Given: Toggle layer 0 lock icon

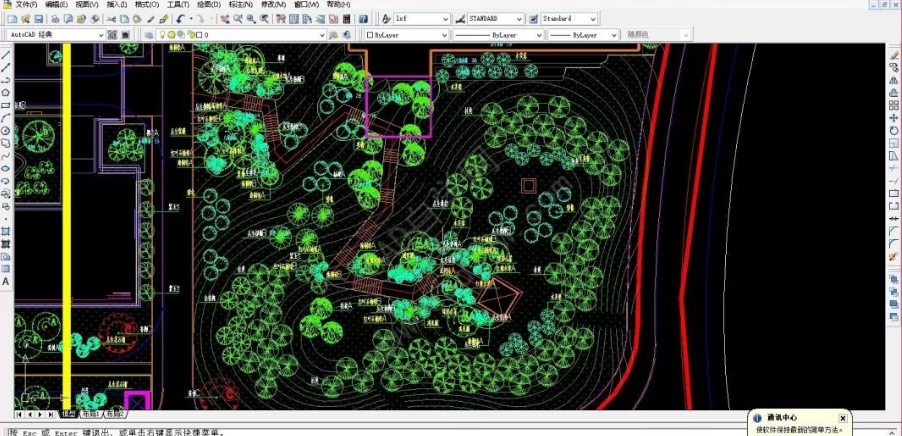Looking at the screenshot, I should coord(190,35).
